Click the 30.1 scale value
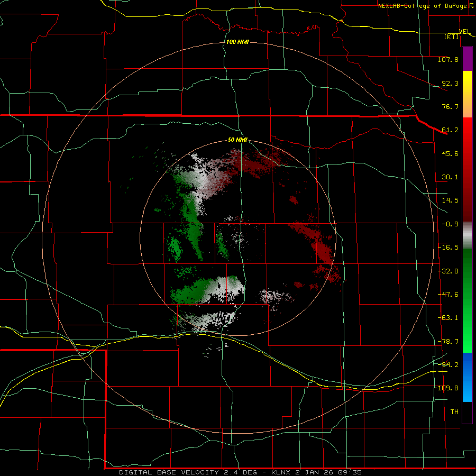Image resolution: width=476 pixels, height=476 pixels. [x=450, y=177]
